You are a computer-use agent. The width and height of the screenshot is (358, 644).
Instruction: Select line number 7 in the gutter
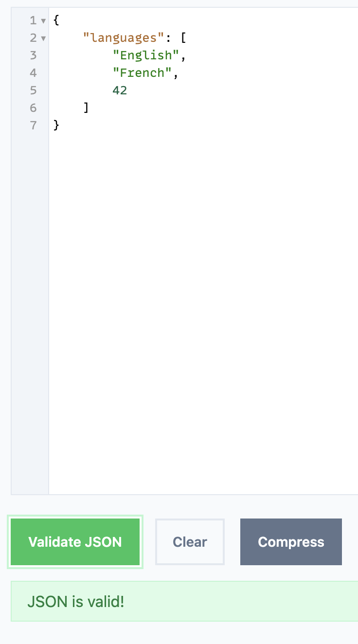pyautogui.click(x=34, y=125)
